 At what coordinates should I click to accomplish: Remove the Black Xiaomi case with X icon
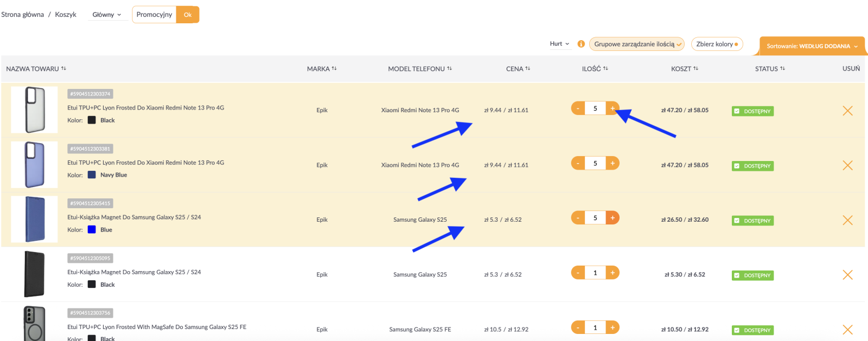tap(847, 111)
